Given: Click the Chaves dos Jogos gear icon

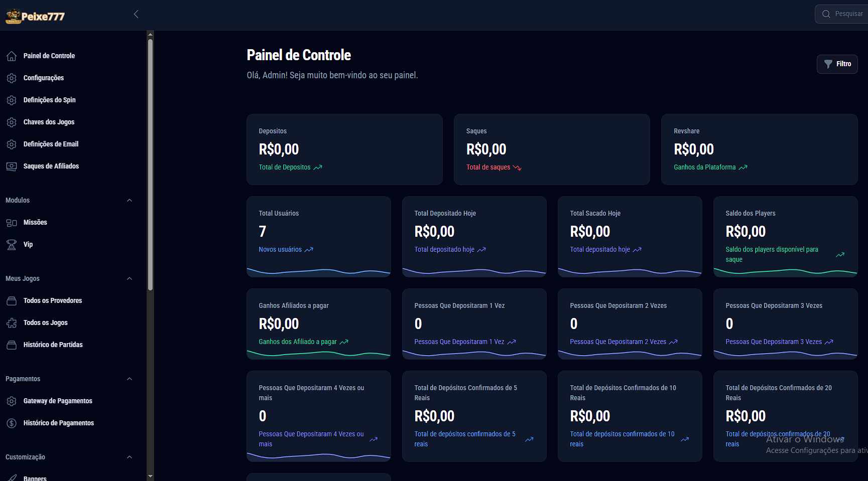Looking at the screenshot, I should point(12,122).
